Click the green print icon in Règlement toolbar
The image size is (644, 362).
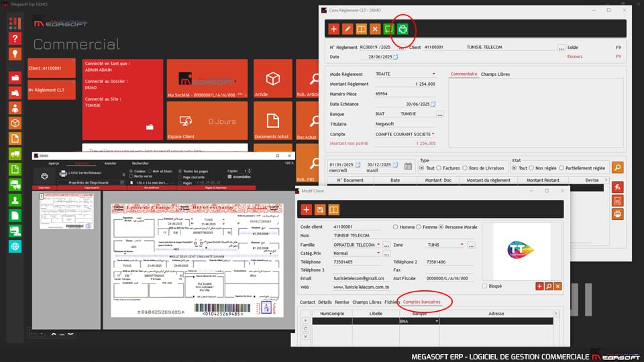coord(403,29)
